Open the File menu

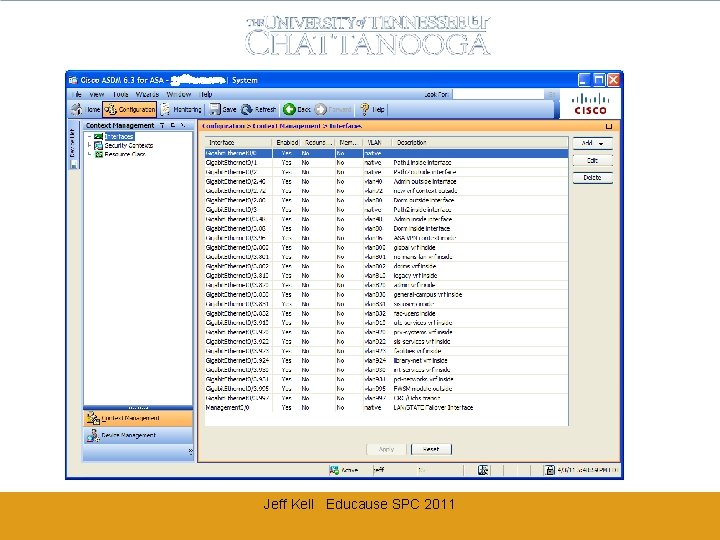(x=77, y=95)
